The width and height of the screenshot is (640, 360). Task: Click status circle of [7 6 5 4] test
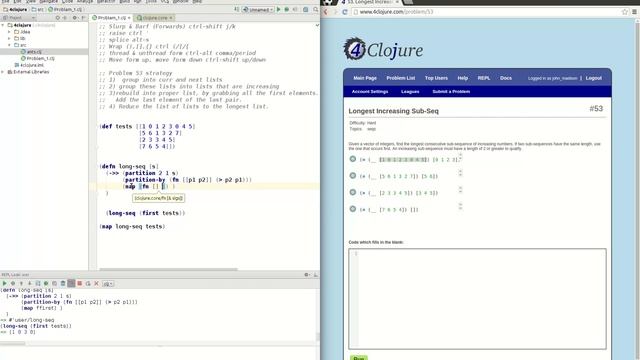pyautogui.click(x=353, y=209)
